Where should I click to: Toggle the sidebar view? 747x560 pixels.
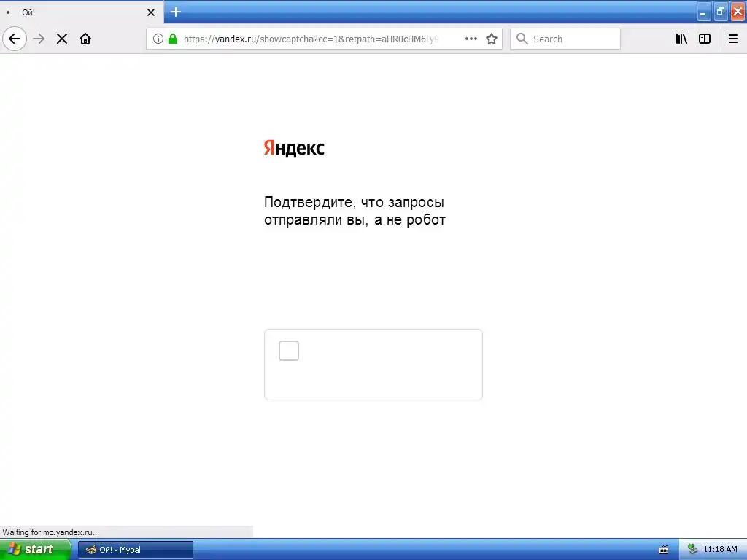pos(705,39)
